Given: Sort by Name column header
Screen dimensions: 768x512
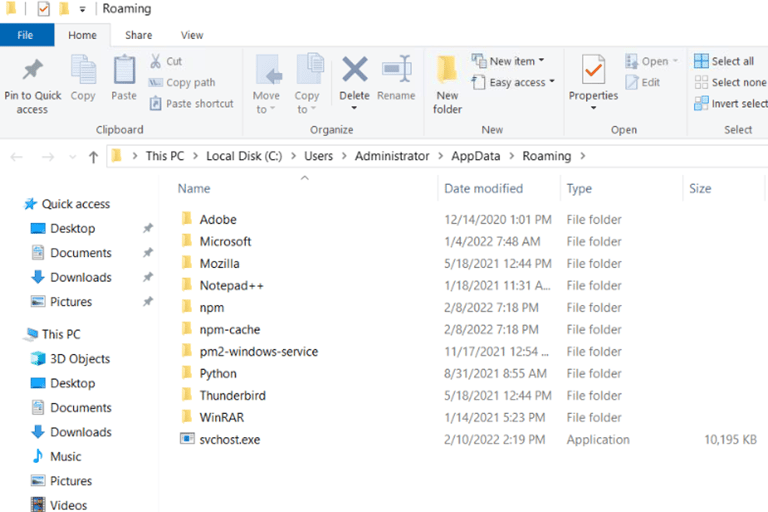Looking at the screenshot, I should pyautogui.click(x=194, y=189).
